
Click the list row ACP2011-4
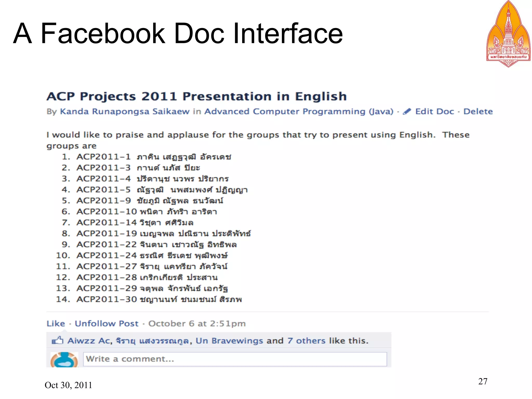click(x=145, y=179)
